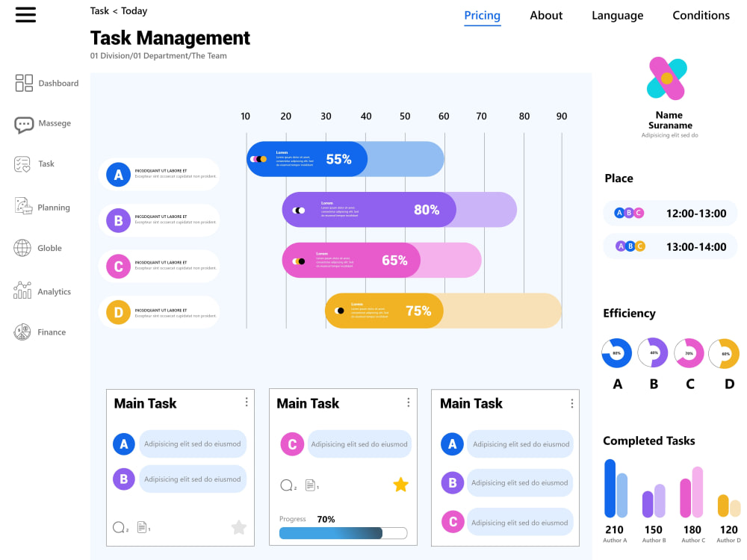Click the 'Task Management' heading

click(170, 38)
